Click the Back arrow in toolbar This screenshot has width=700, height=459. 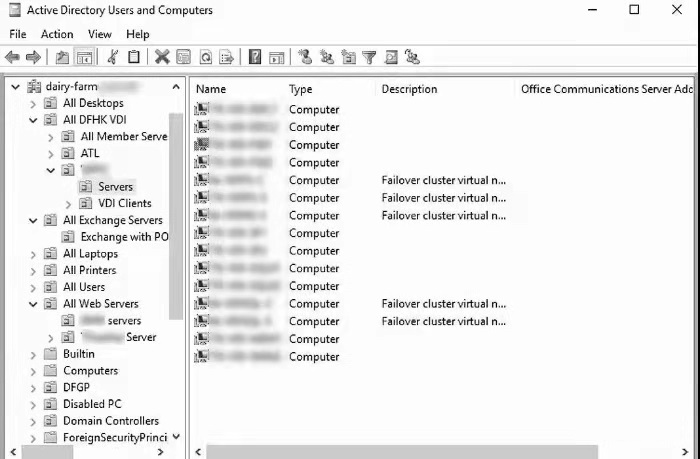[13, 57]
